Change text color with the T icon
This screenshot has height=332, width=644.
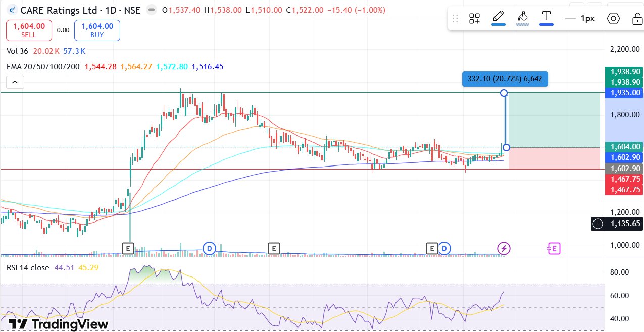(x=546, y=18)
